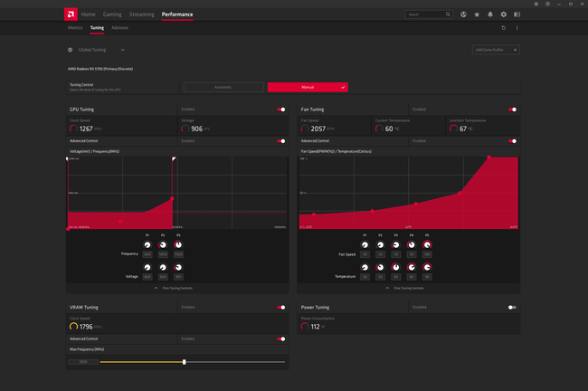Click the reset tuning arrow icon
Viewport: 588px width, 391px height.
(x=504, y=28)
